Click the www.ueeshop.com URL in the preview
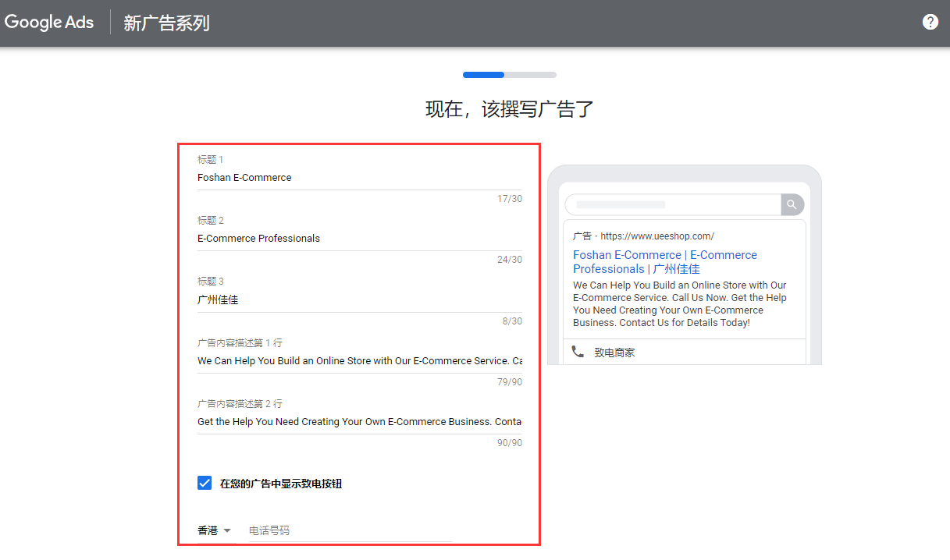Screen dimensions: 950x560 coord(656,236)
